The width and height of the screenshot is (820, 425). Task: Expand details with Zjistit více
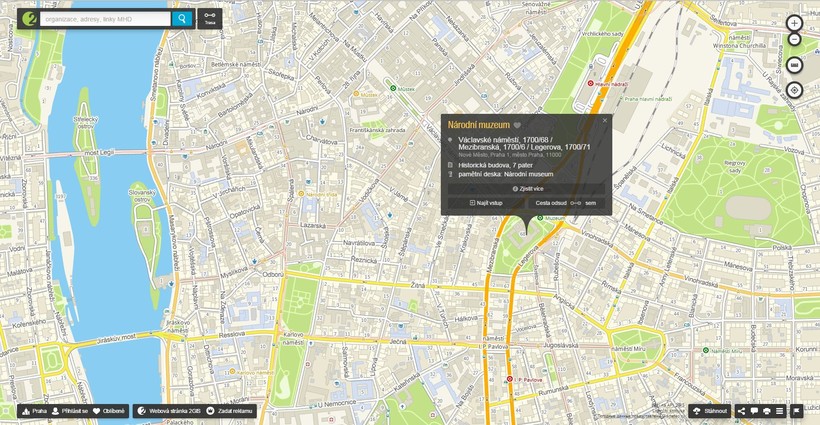tap(527, 188)
